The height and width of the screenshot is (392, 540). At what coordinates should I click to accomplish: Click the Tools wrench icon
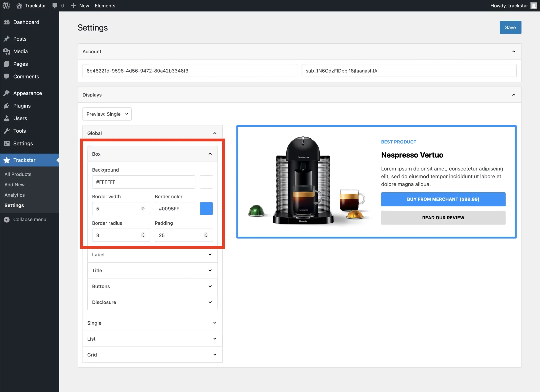coord(7,131)
